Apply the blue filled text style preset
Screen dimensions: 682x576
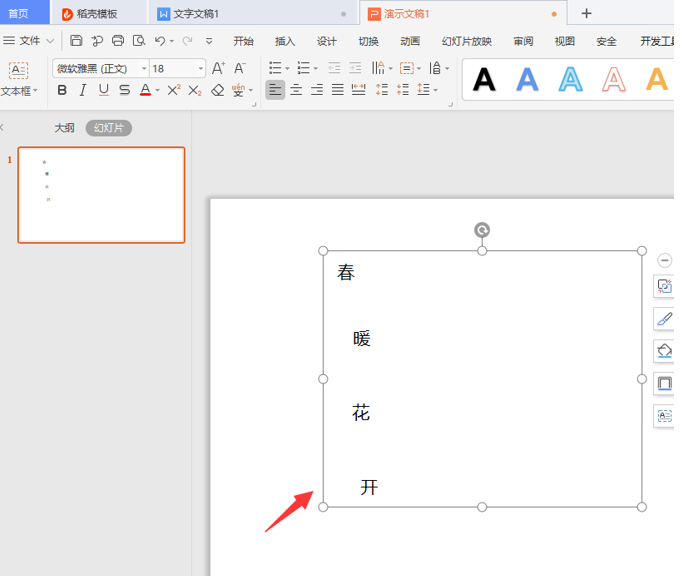[527, 80]
